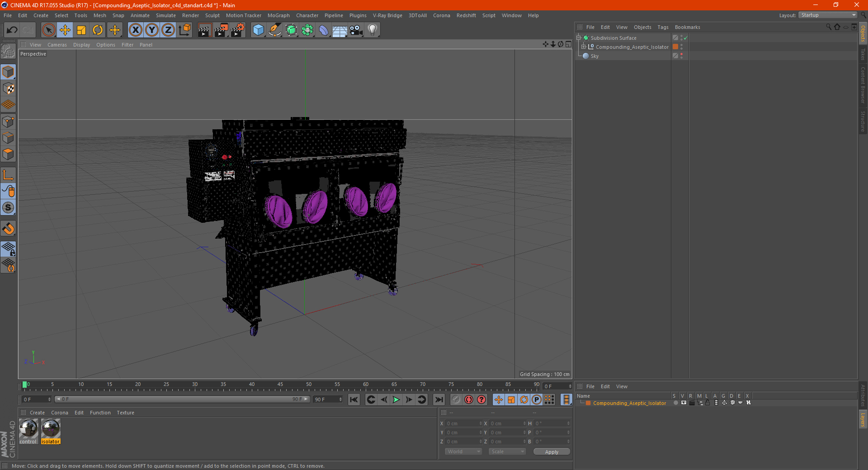Select the isolator material thumbnail
The height and width of the screenshot is (470, 868).
pyautogui.click(x=51, y=428)
